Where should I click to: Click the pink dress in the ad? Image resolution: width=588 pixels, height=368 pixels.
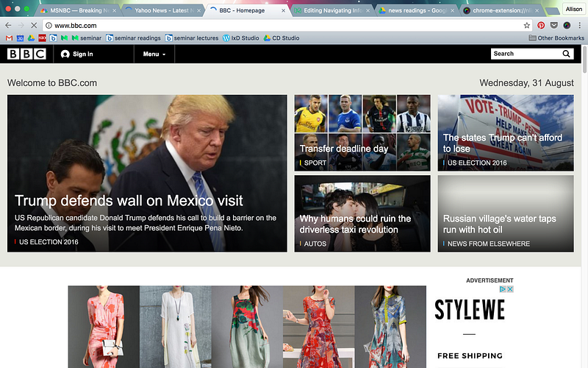[x=104, y=327]
